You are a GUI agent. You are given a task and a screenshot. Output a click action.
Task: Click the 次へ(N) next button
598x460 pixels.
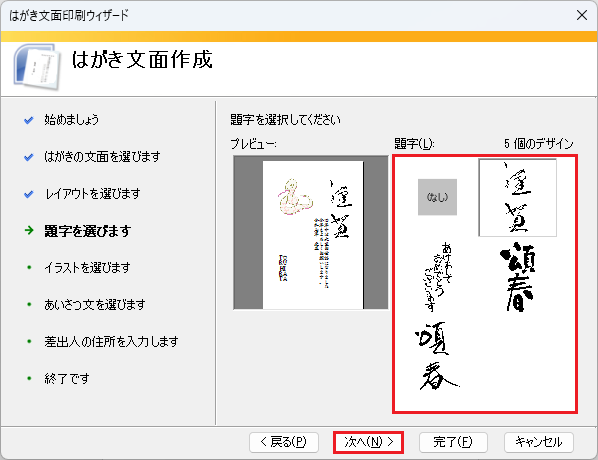(368, 442)
